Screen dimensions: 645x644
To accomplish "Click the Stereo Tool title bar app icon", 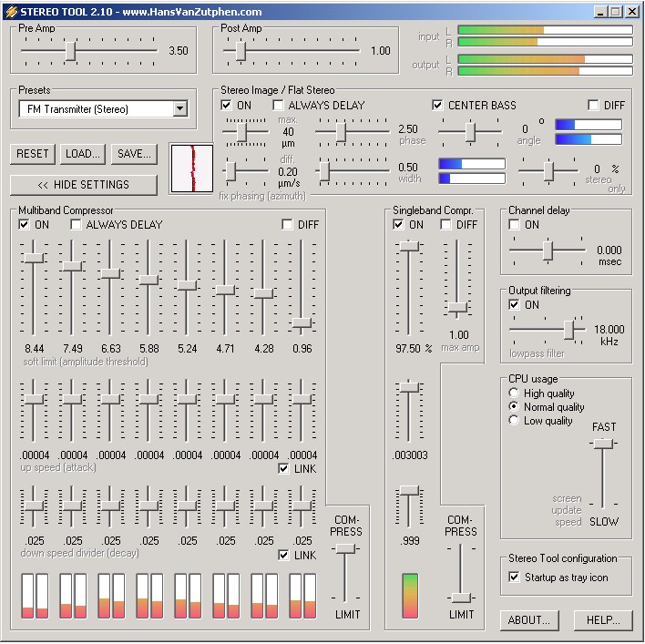I will tap(12, 12).
